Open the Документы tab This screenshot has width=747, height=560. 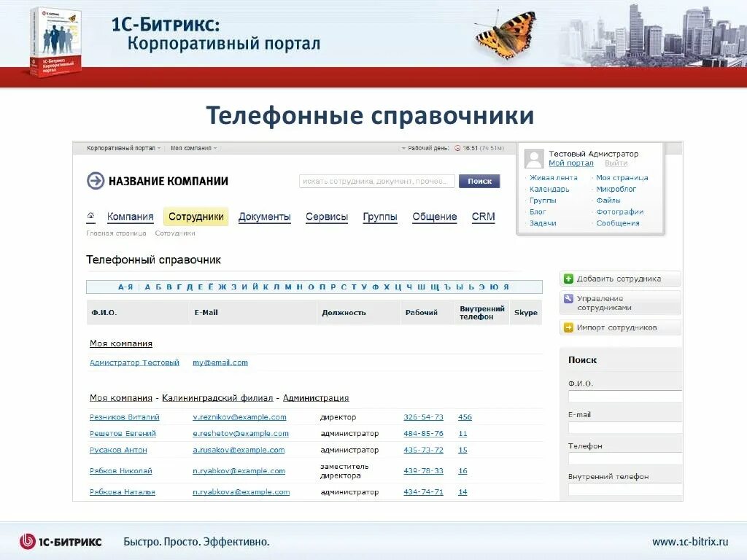click(x=265, y=217)
